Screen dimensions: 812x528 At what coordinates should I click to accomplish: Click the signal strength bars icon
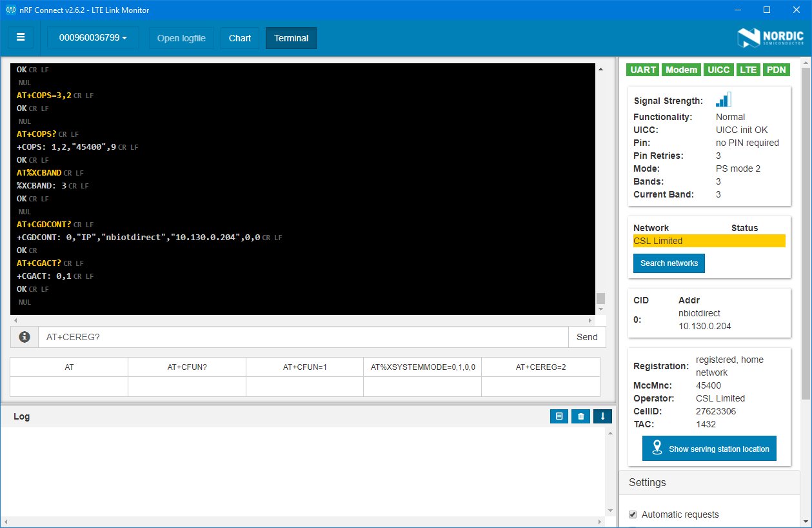tap(723, 100)
